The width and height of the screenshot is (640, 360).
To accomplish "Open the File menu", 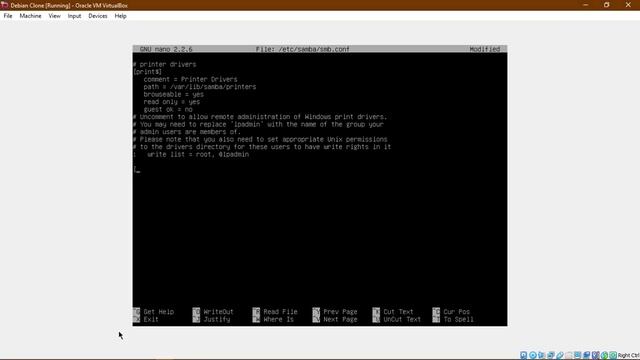I will (x=8, y=16).
